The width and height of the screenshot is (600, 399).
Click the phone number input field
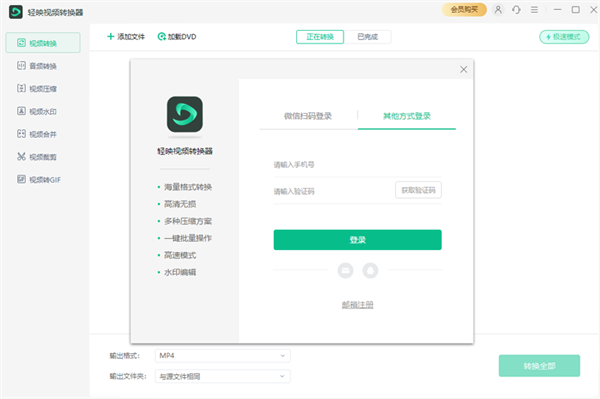(x=357, y=165)
